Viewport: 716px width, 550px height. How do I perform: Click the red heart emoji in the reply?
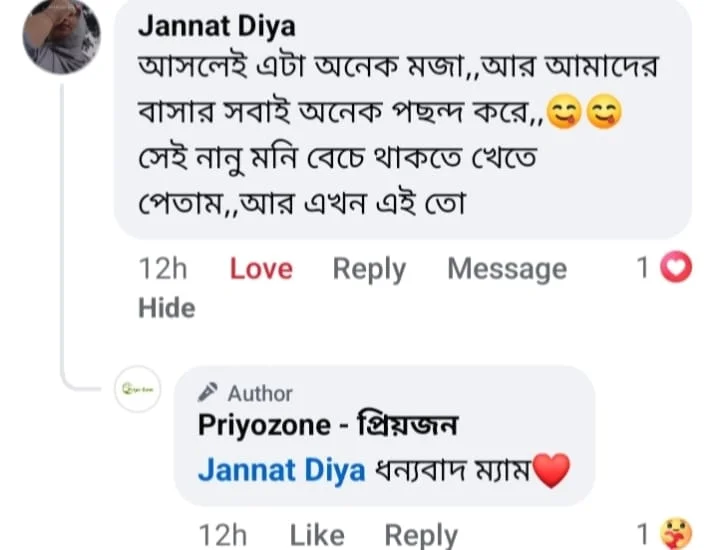(x=551, y=471)
